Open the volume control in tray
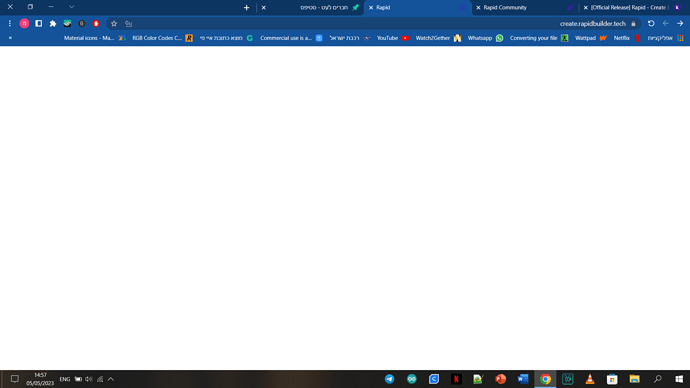This screenshot has width=690, height=388. tap(89, 379)
